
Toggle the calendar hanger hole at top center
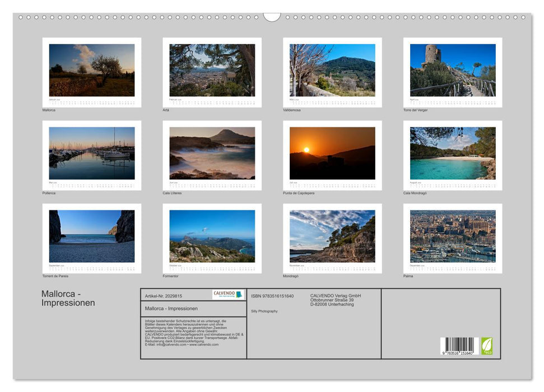272,17
